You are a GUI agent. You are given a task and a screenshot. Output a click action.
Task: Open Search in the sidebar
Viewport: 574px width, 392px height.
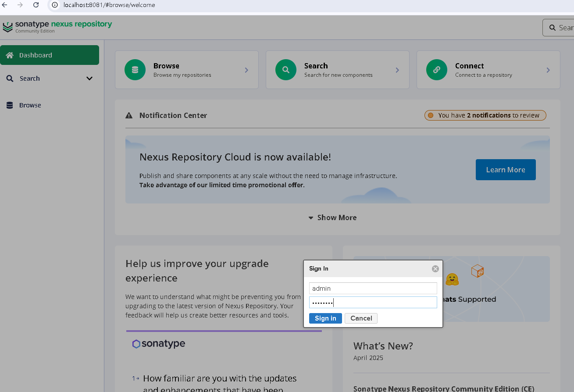(50, 78)
